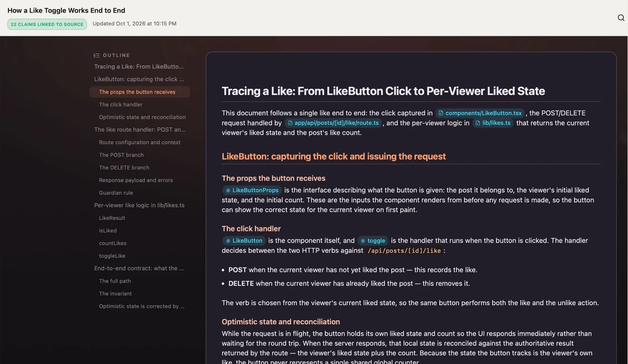Click 'Optimistic state and reconciliation' article heading
Image resolution: width=628 pixels, height=364 pixels.
coord(281,322)
